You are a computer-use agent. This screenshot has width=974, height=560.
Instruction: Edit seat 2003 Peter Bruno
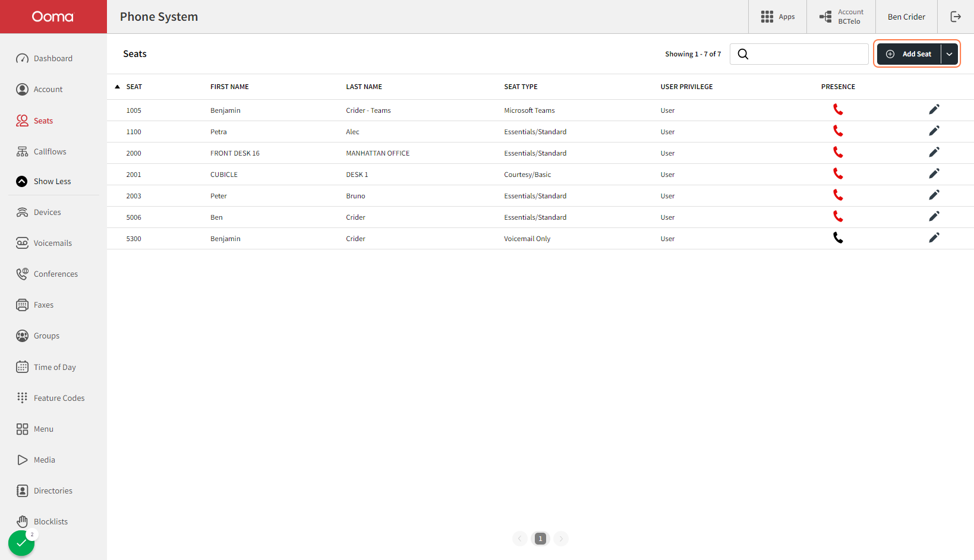click(x=934, y=195)
